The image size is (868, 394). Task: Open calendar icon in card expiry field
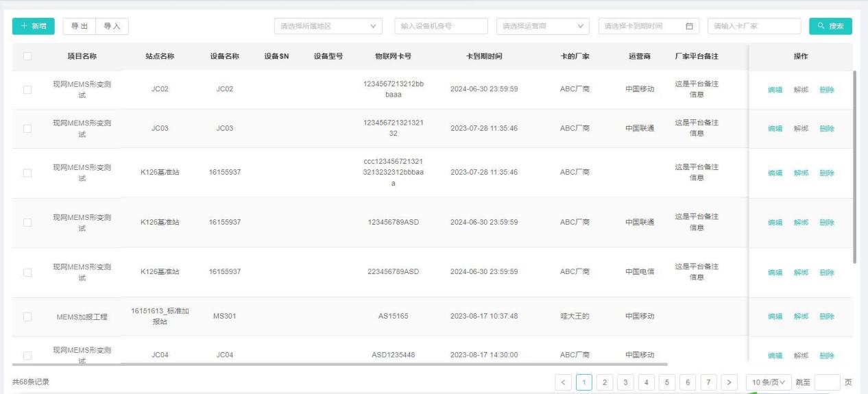click(690, 26)
